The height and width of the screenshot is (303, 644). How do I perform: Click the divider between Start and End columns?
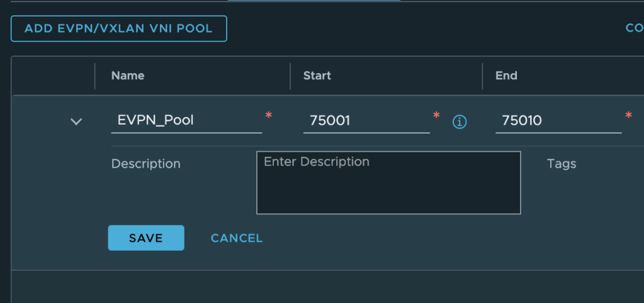(x=482, y=76)
